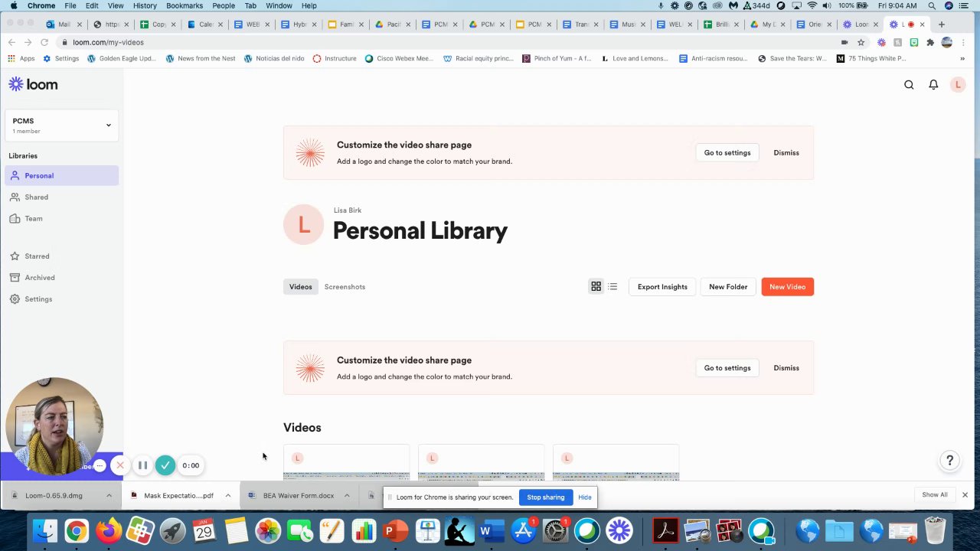The width and height of the screenshot is (980, 551).
Task: Open the View menu
Action: (x=116, y=5)
